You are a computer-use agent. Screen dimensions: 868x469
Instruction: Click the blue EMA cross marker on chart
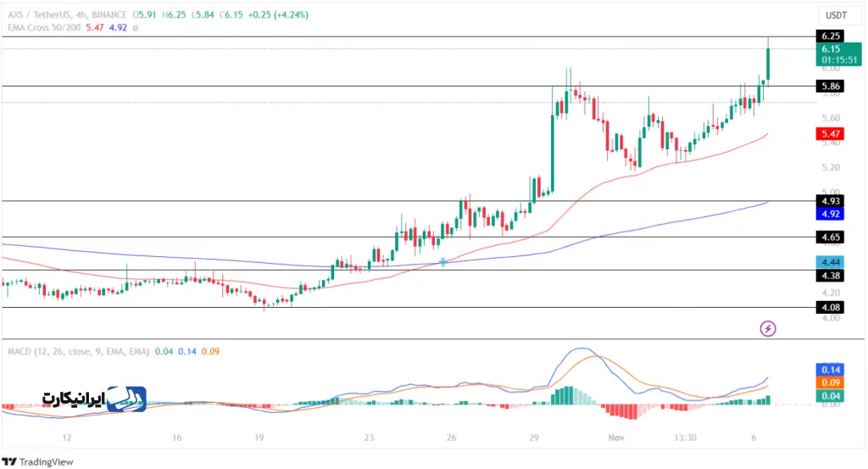442,262
